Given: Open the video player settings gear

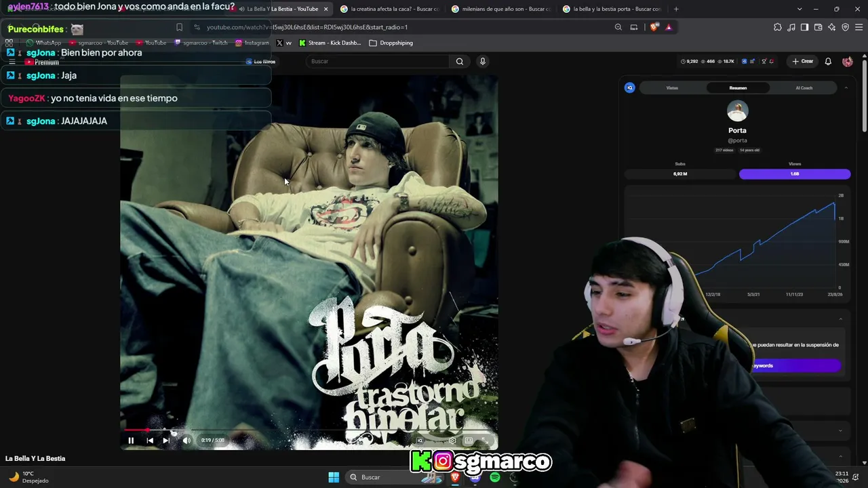Looking at the screenshot, I should (452, 441).
